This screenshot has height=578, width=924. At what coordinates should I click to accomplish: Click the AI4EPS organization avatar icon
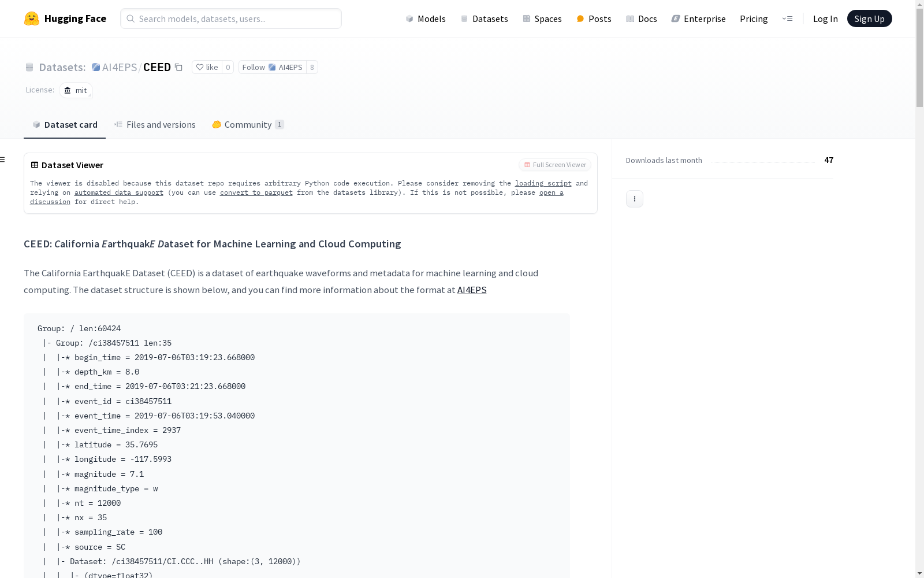[x=96, y=67]
